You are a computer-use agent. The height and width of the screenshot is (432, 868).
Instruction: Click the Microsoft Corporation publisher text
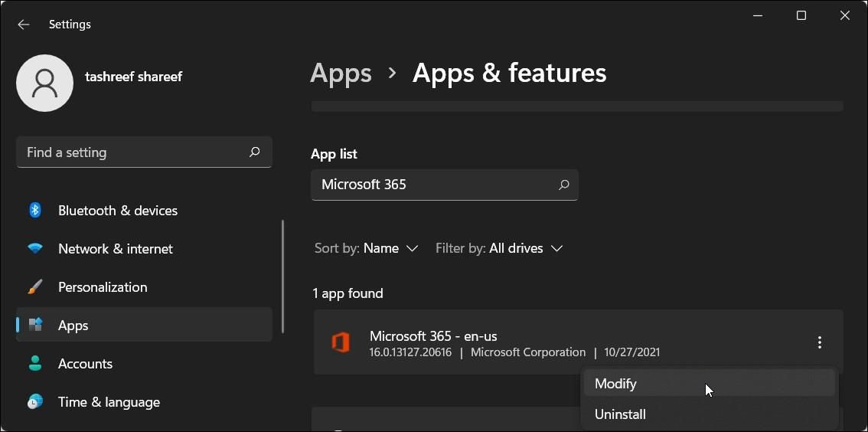pyautogui.click(x=528, y=352)
